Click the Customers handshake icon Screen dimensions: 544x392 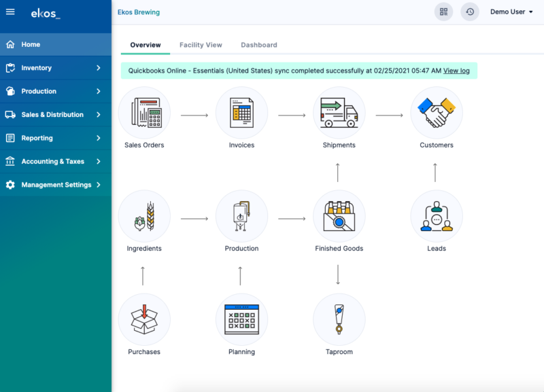point(436,113)
